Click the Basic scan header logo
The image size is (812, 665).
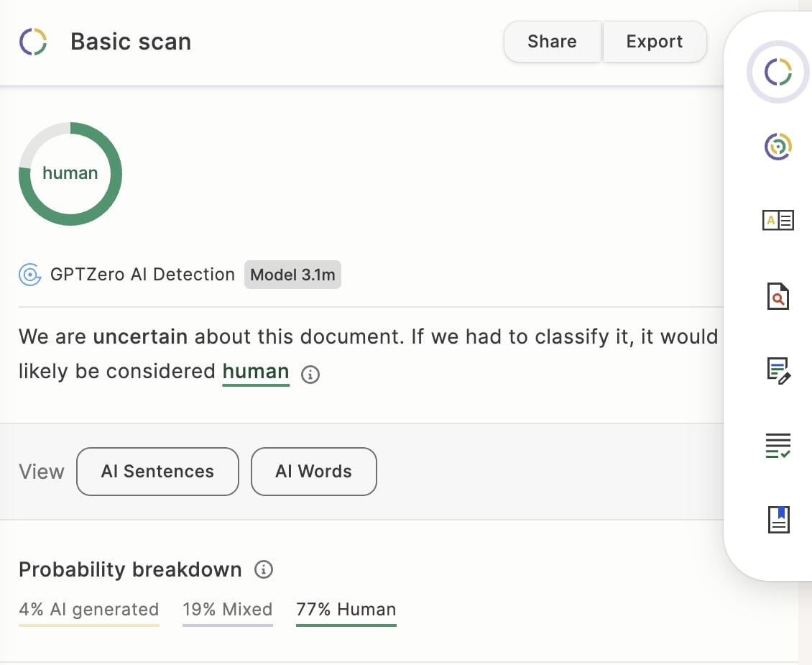coord(33,42)
